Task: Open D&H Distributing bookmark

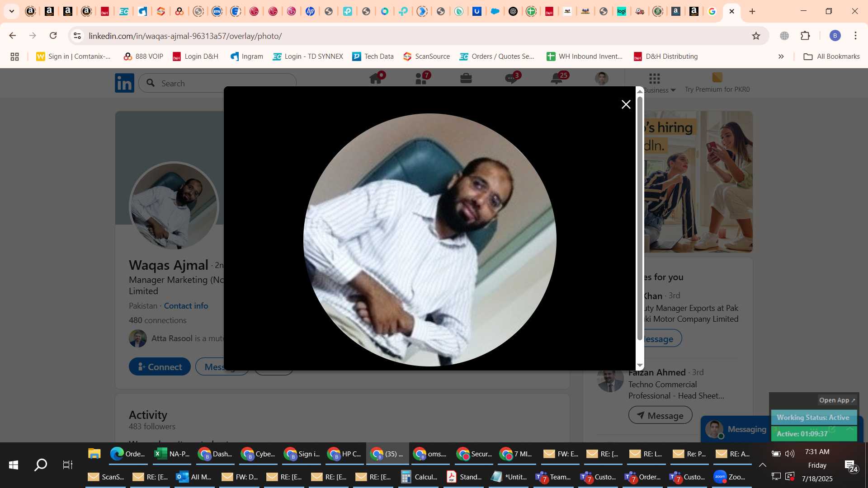Action: click(x=665, y=56)
